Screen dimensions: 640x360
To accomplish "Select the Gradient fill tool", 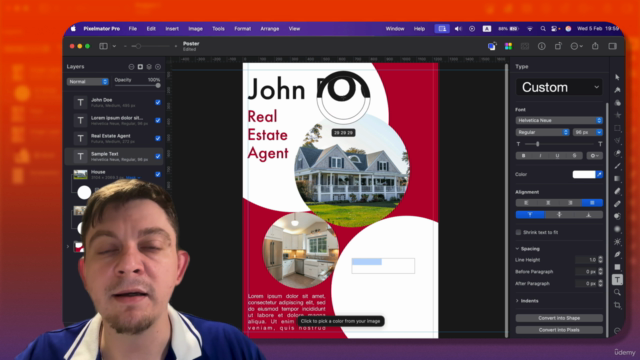I will (617, 178).
